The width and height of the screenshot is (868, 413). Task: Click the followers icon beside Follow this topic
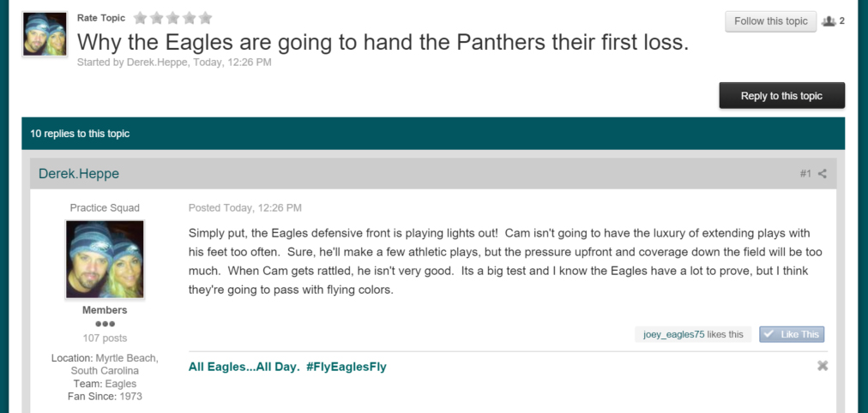pos(829,21)
